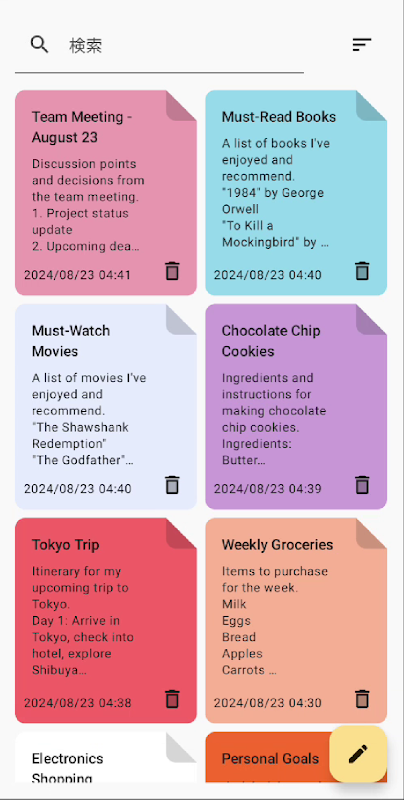Click the Weekly Groceries timestamp 04:30
The width and height of the screenshot is (404, 800).
[x=305, y=703]
